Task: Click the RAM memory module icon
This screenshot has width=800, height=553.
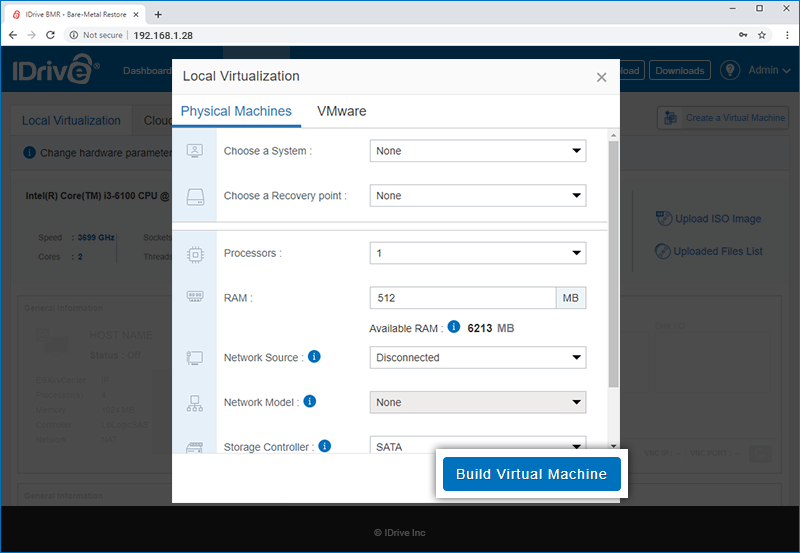Action: [x=195, y=296]
